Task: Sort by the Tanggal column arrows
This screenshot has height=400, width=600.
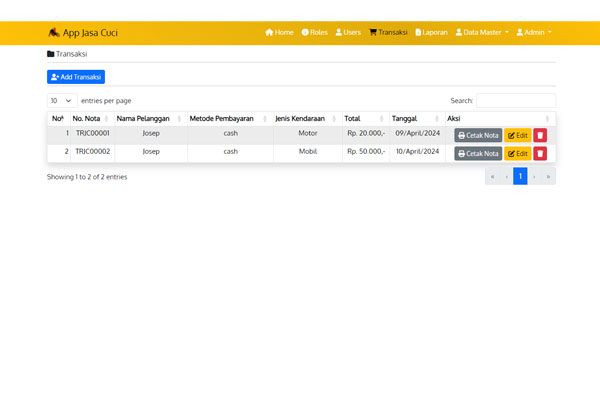Action: [x=437, y=119]
